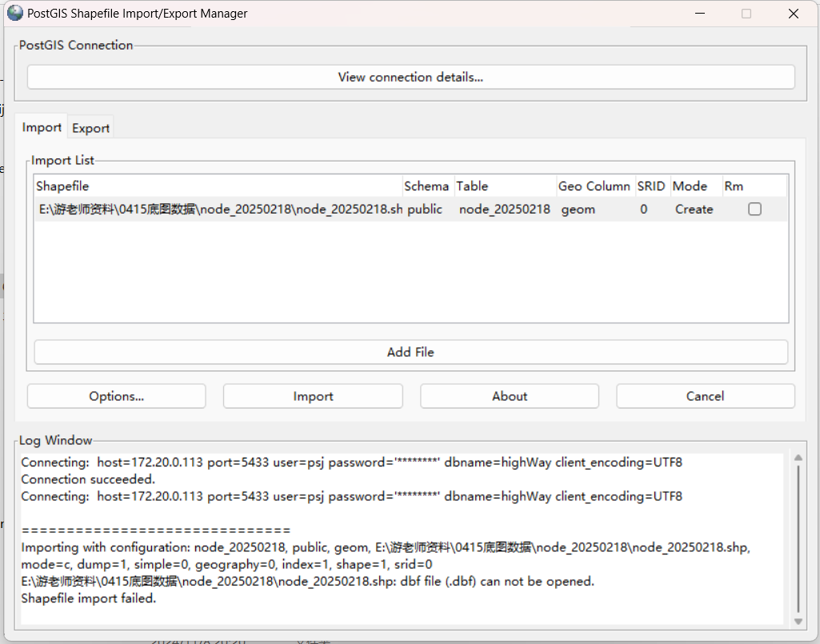Click the Add File button
Viewport: 820px width, 644px height.
click(x=410, y=352)
